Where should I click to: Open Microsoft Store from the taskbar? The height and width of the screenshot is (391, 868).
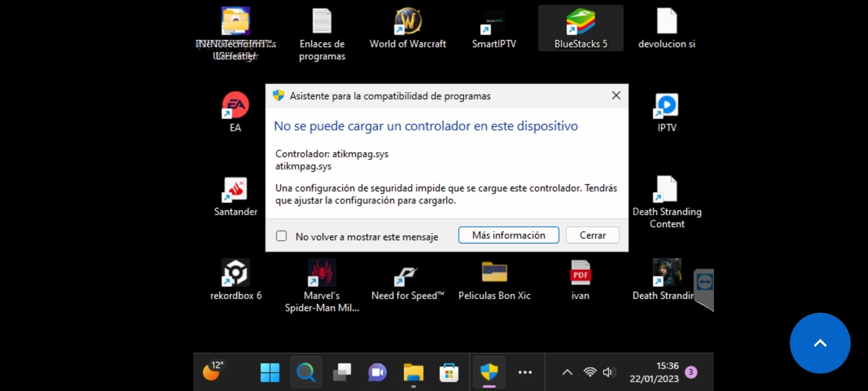[449, 373]
